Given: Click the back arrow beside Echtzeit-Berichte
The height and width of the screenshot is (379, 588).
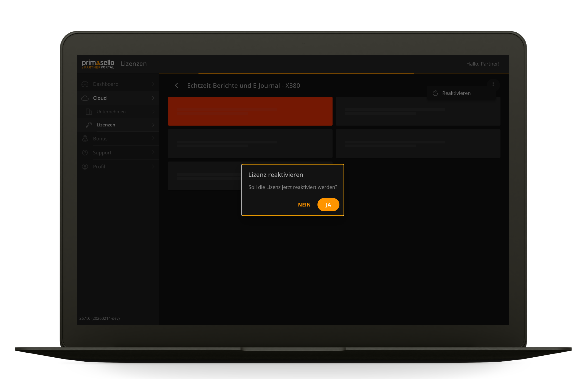Looking at the screenshot, I should coord(176,85).
